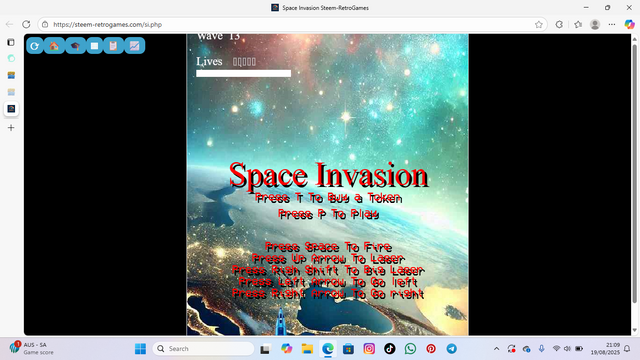Open TikTok from taskbar
Viewport: 640px width, 360px height.
[390, 349]
